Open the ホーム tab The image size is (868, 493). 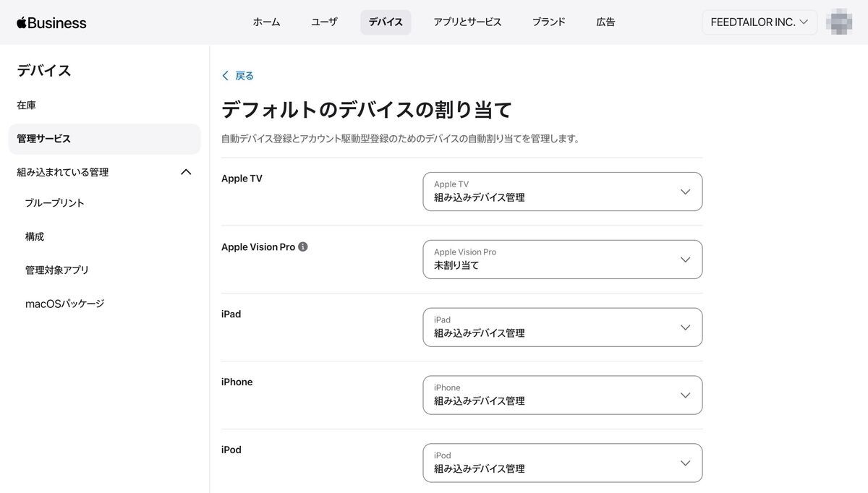click(266, 22)
